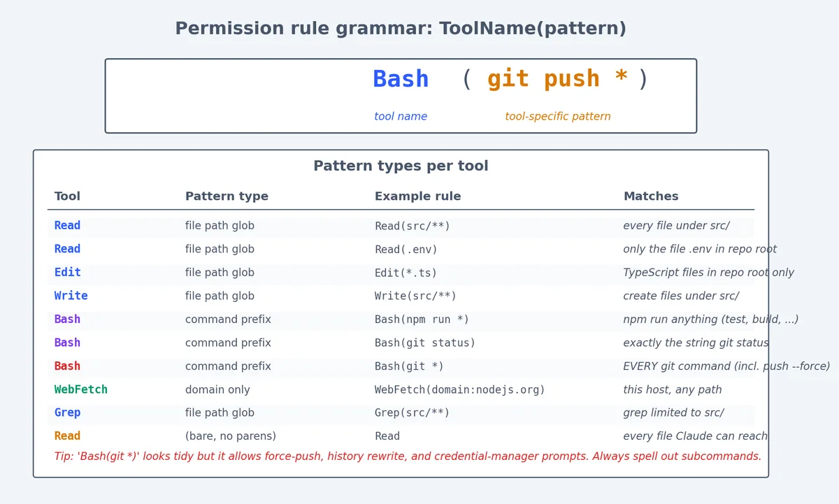Click the orange 'Read' tool cell in the bare row
This screenshot has height=504, width=839.
[67, 436]
